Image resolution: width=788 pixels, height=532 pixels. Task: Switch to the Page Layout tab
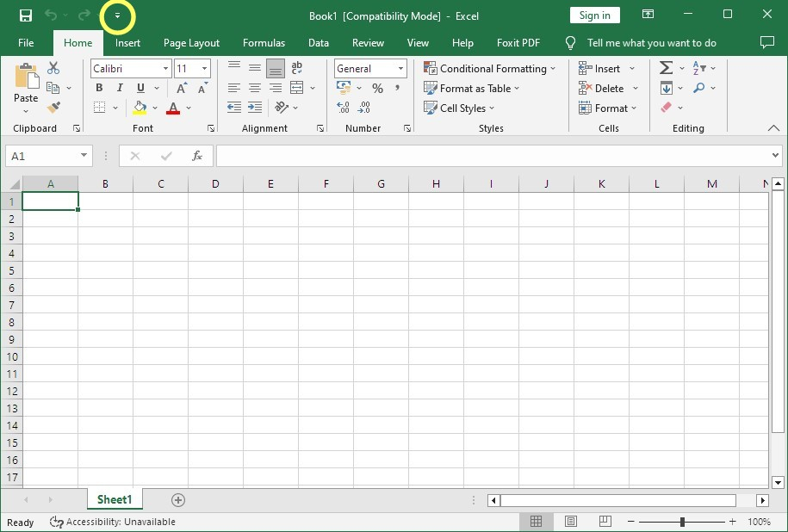pyautogui.click(x=191, y=43)
